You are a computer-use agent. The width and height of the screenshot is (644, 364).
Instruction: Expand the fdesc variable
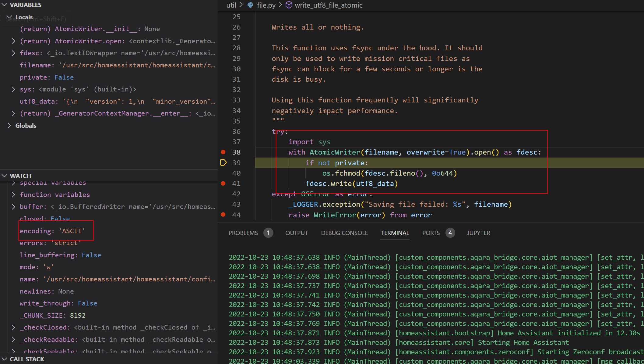coord(13,53)
